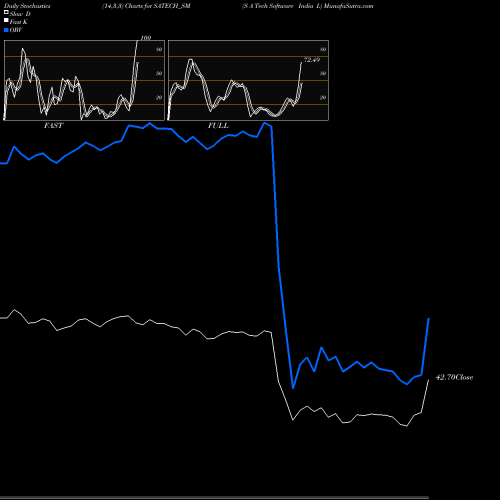Click the 'Slow D' legend text
Image resolution: width=500 pixels, height=500 pixels.
[20, 14]
